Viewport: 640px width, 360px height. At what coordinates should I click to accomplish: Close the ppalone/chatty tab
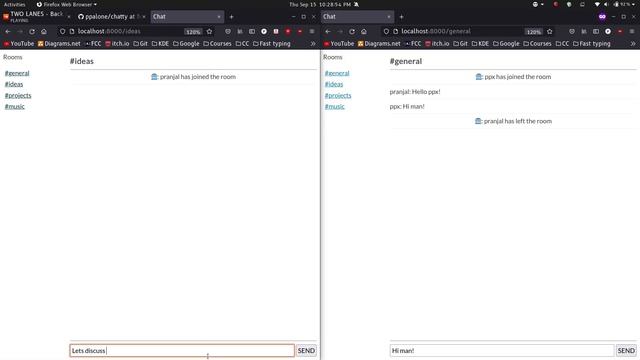click(x=144, y=17)
